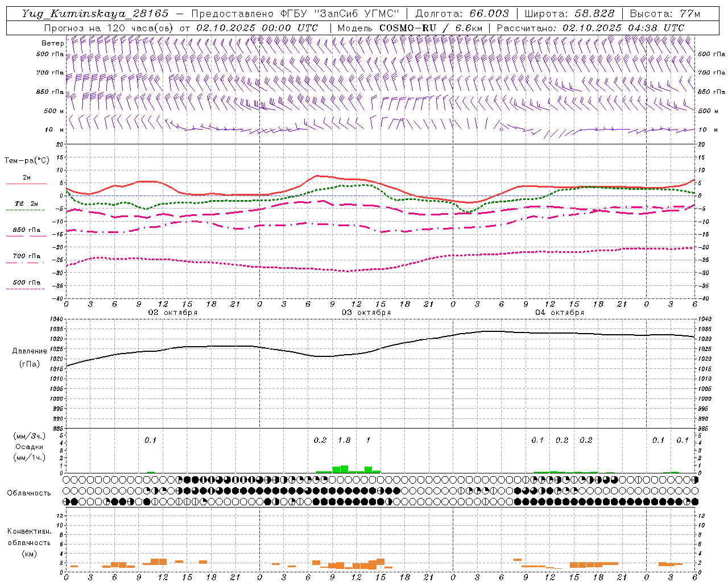Click the 10 м wind level label on left
Viewport: 728px width, 582px height.
pos(55,130)
